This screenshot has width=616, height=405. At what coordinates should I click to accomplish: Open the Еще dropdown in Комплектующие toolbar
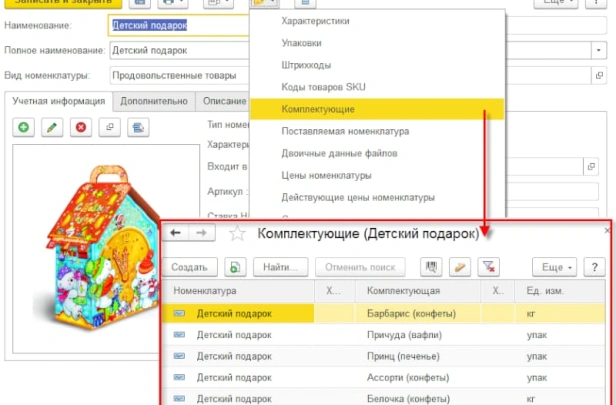click(x=555, y=267)
